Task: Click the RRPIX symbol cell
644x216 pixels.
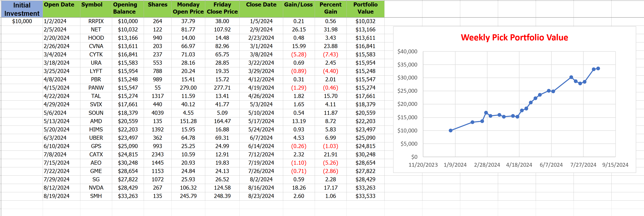Action: coord(96,21)
